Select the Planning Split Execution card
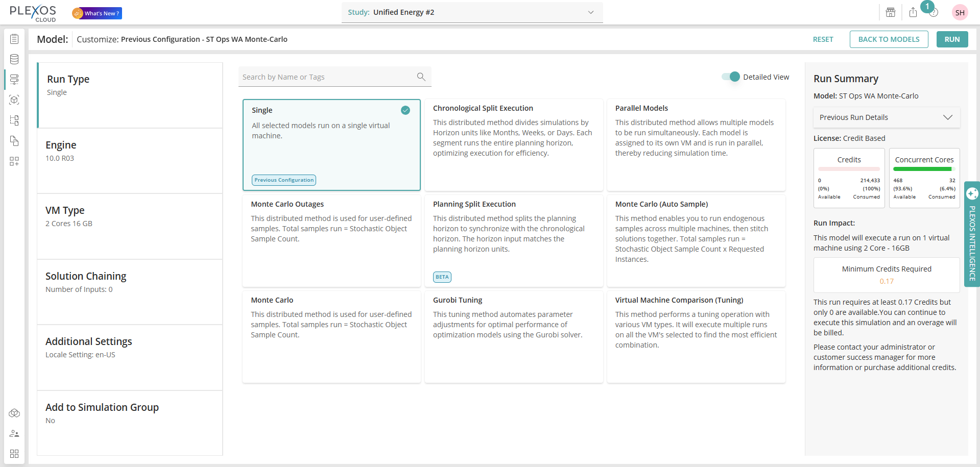980x467 pixels. (514, 241)
